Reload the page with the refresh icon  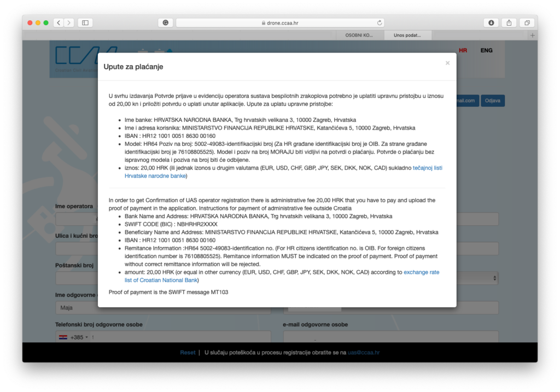[380, 23]
